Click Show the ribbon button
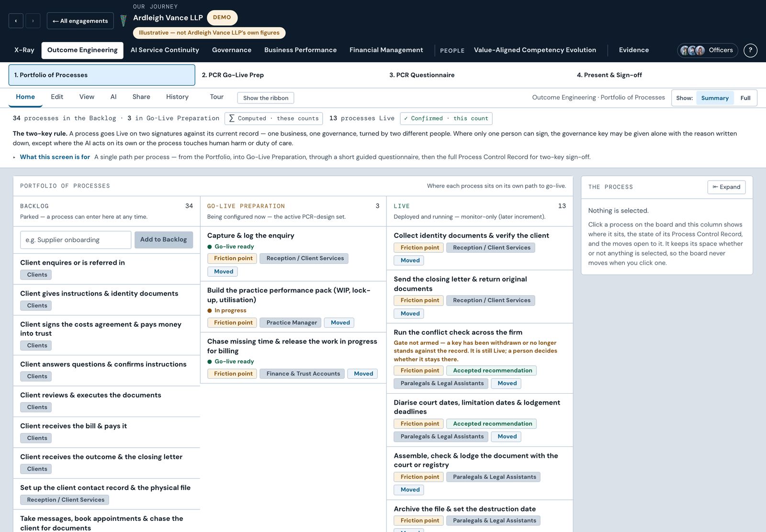Image resolution: width=766 pixels, height=532 pixels. 266,98
